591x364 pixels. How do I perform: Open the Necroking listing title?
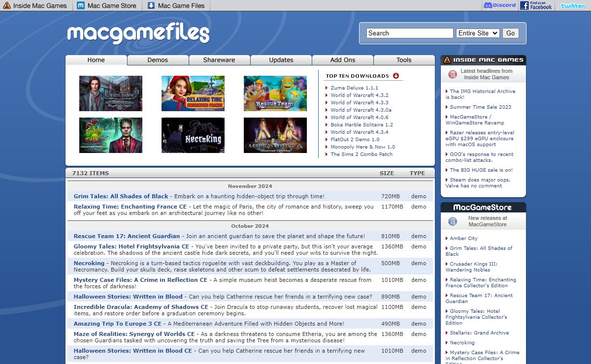pyautogui.click(x=89, y=263)
